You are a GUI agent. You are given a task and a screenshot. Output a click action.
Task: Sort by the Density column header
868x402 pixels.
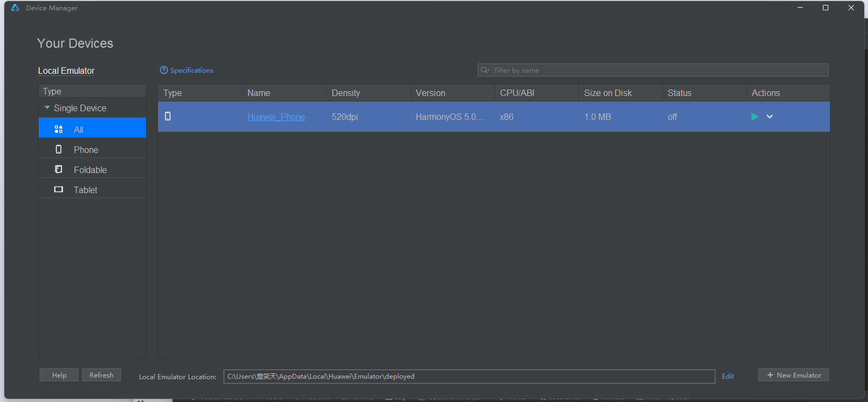[x=369, y=93]
